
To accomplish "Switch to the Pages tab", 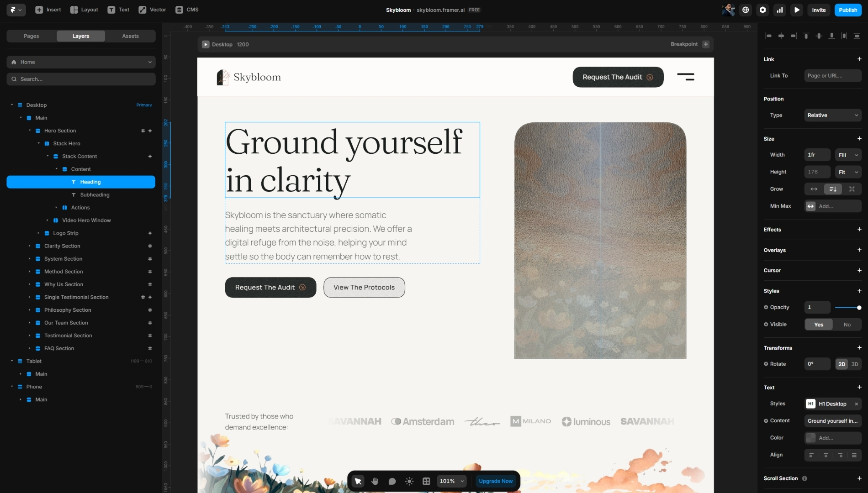I will click(31, 36).
